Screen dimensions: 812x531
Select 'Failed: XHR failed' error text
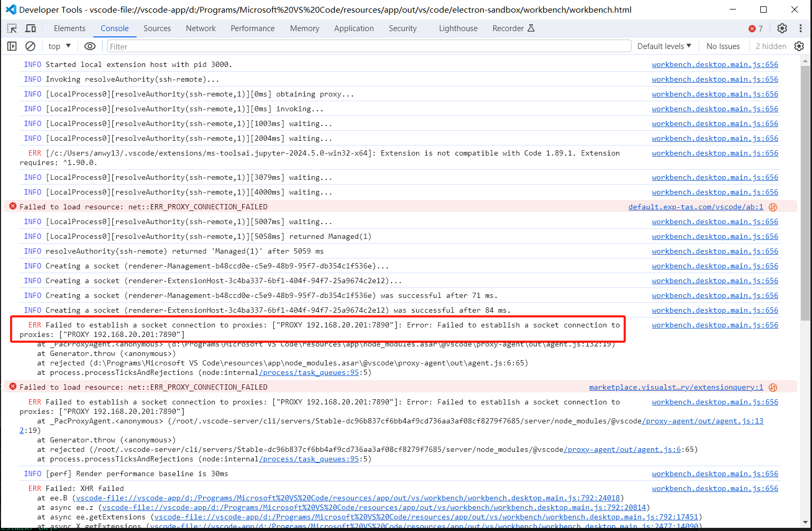[84, 488]
